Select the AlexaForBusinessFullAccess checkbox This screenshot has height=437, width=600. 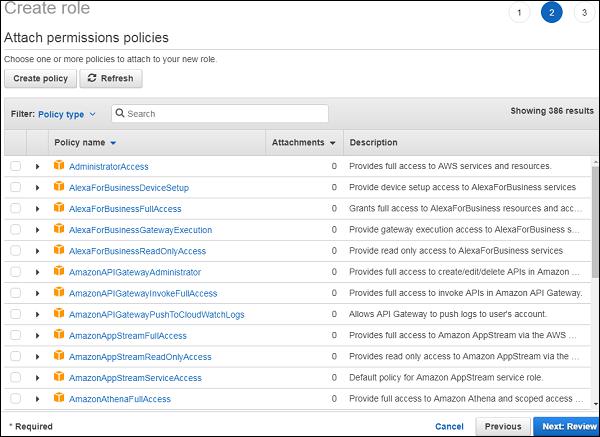(15, 208)
